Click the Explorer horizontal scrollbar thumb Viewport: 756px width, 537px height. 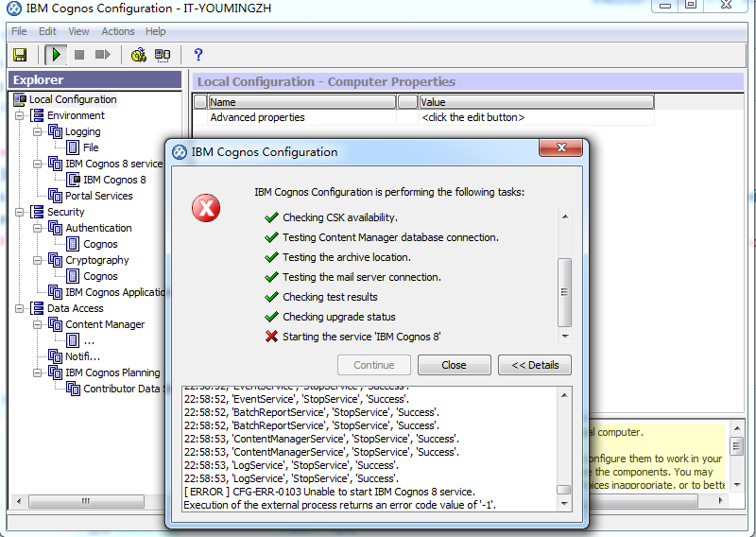pyautogui.click(x=86, y=501)
